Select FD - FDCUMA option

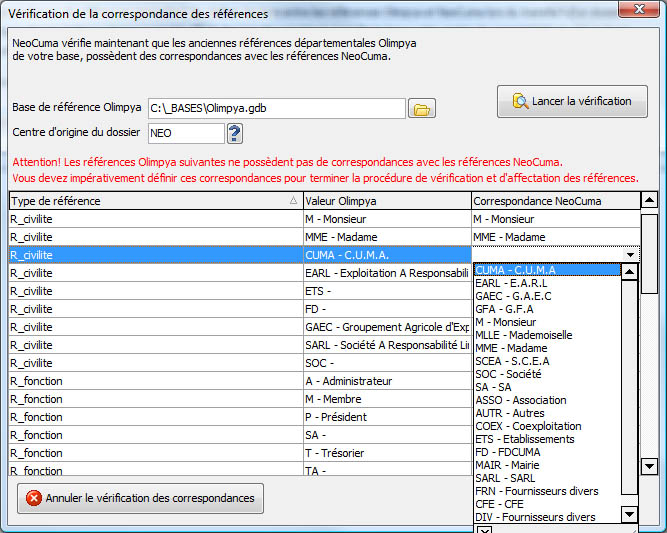[x=547, y=452]
